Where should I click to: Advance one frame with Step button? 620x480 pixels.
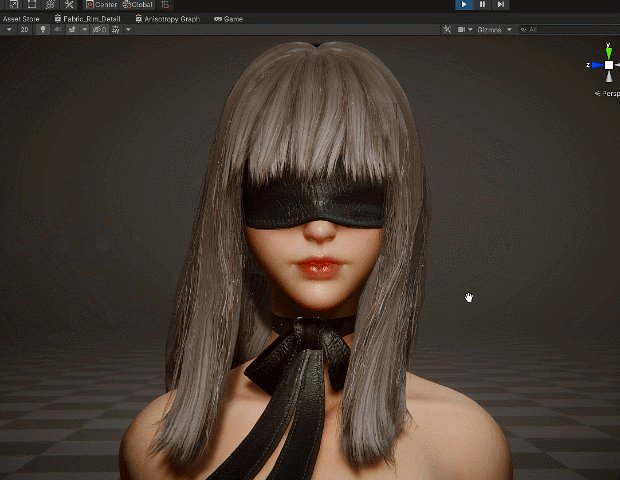click(500, 5)
